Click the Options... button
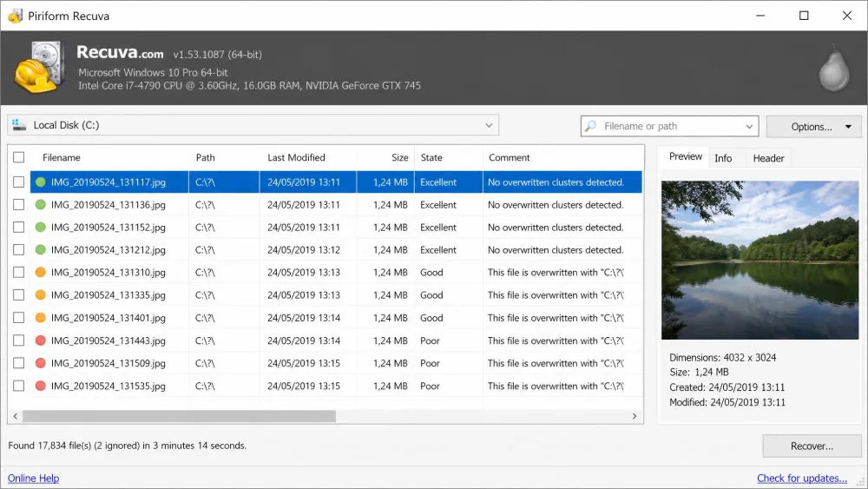 [814, 127]
